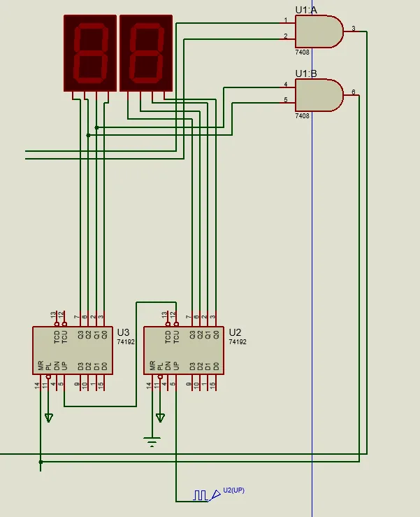Click the 'U3' reference label
The width and height of the screenshot is (420, 517).
[123, 332]
